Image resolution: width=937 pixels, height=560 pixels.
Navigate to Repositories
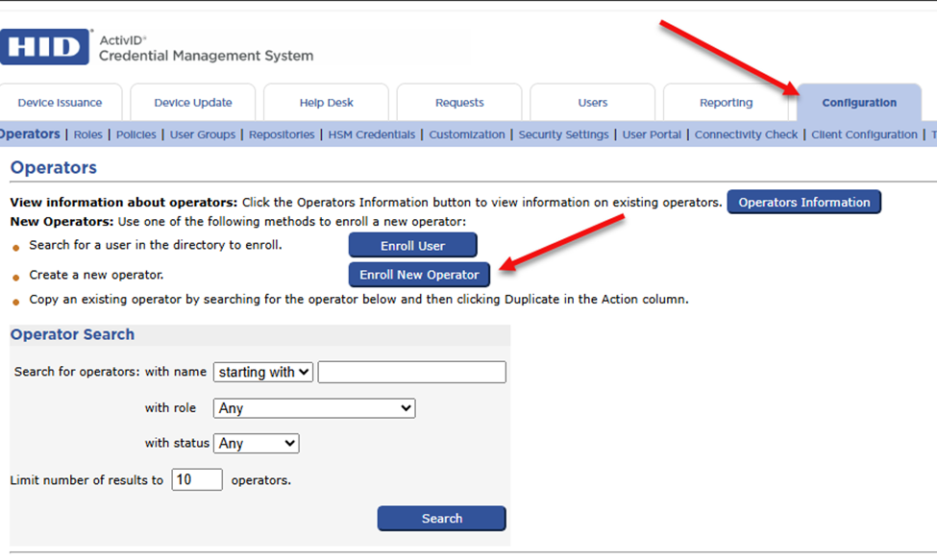click(x=282, y=134)
